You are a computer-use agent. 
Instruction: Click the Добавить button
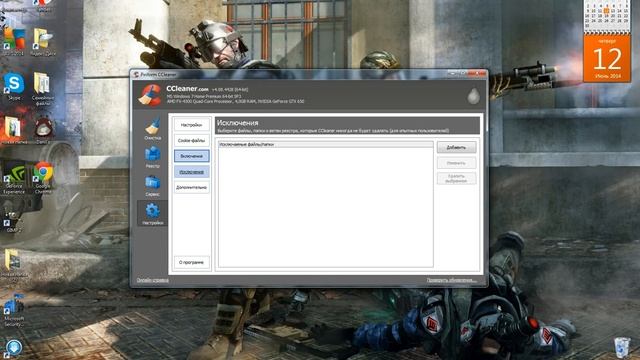pos(456,147)
